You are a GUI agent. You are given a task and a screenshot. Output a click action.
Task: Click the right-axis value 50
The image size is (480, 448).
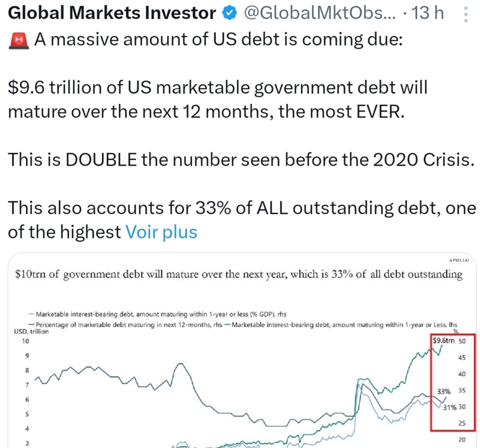(463, 341)
